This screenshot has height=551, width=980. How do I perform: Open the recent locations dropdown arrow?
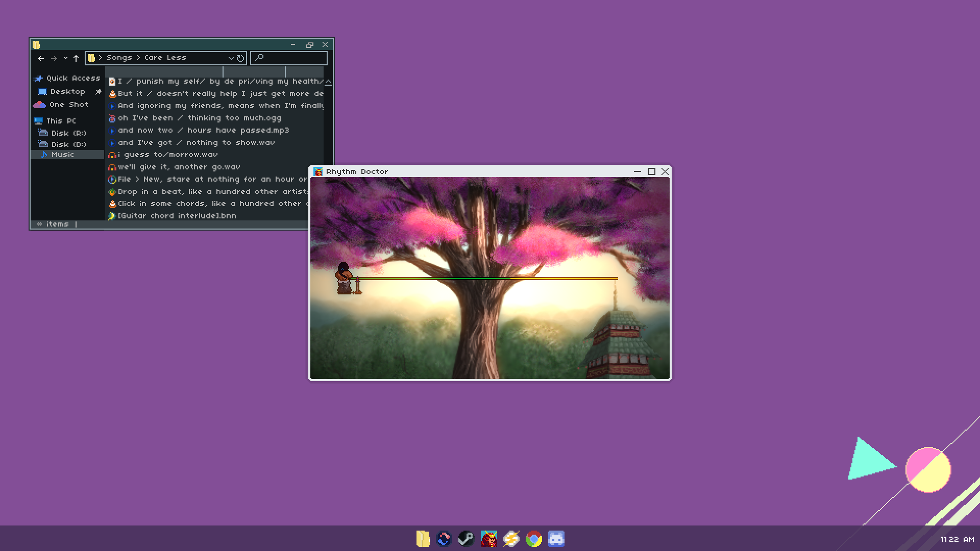click(65, 58)
